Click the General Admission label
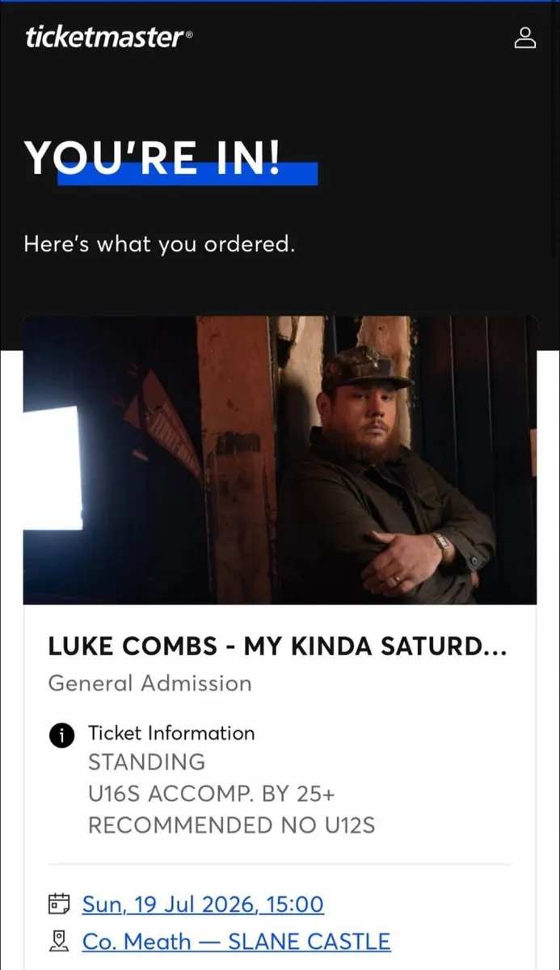 coord(149,683)
